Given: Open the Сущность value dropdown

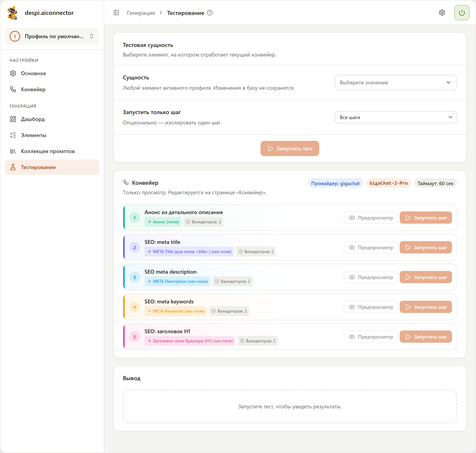Looking at the screenshot, I should point(396,83).
